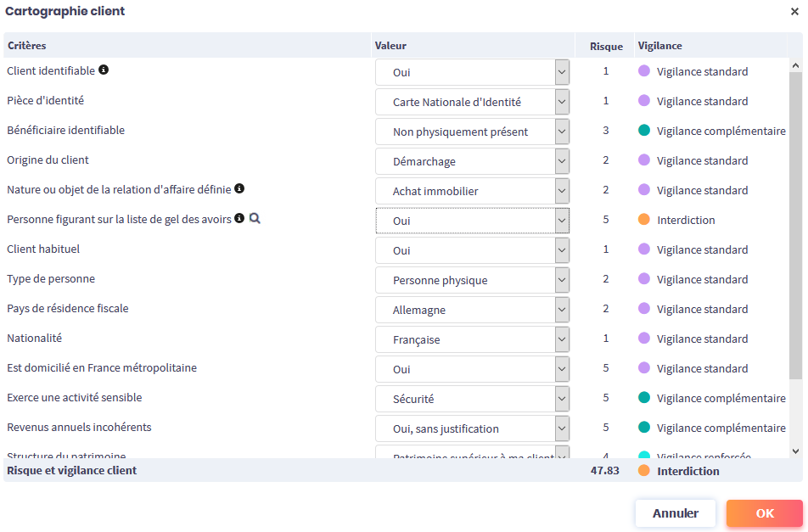Screen dimensions: 808x532
Task: Click the scrollbar up arrow
Action: (795, 65)
